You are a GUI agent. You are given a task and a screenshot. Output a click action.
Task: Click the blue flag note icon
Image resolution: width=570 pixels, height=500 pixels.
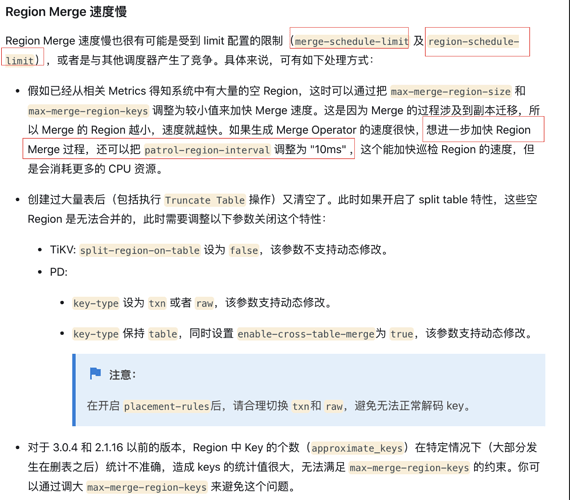tap(95, 373)
